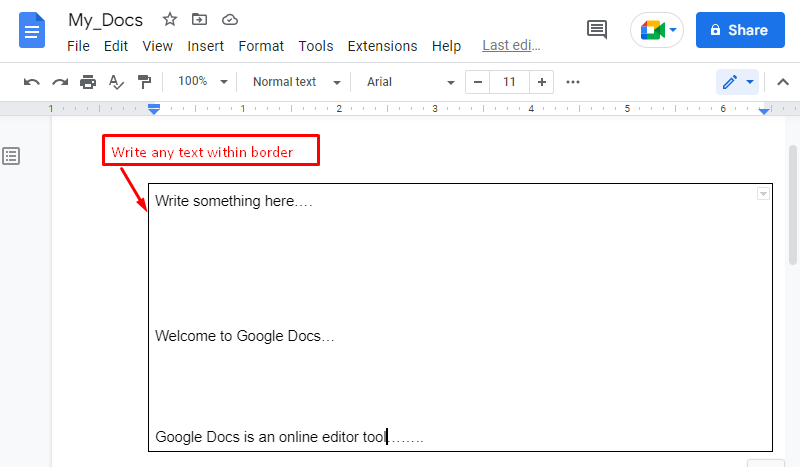The image size is (800, 467).
Task: Open the Insert menu
Action: (x=206, y=46)
